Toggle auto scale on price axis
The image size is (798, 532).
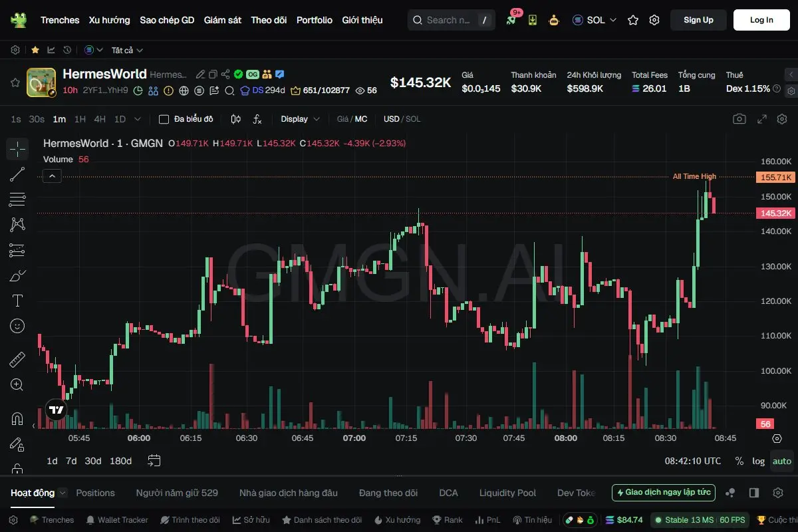click(x=782, y=461)
